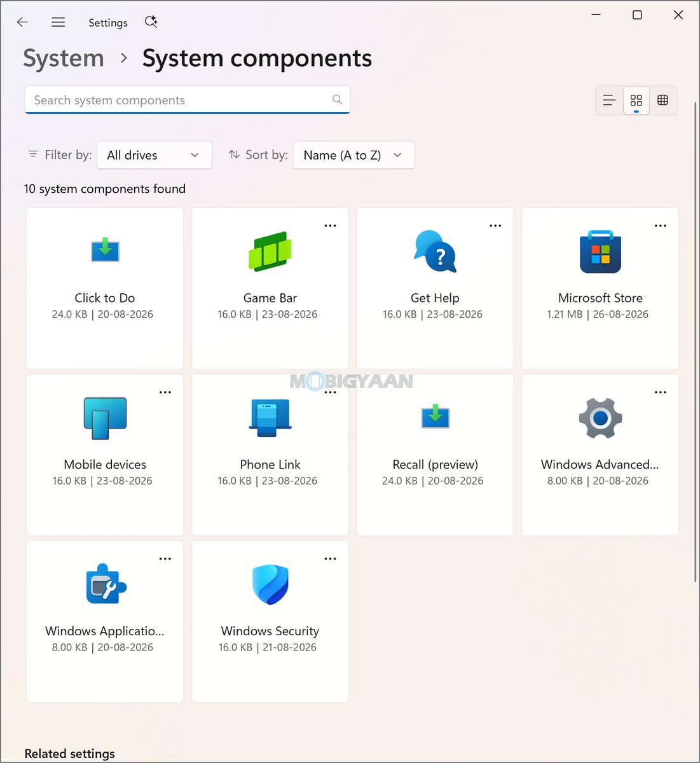
Task: Click the System components title
Action: [x=257, y=58]
